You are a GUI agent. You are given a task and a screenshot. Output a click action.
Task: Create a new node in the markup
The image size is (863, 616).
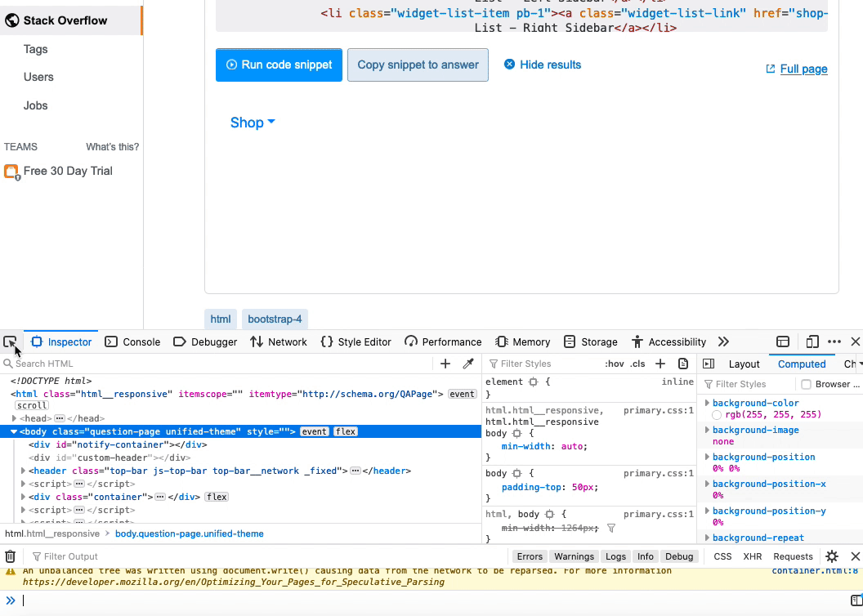click(445, 364)
